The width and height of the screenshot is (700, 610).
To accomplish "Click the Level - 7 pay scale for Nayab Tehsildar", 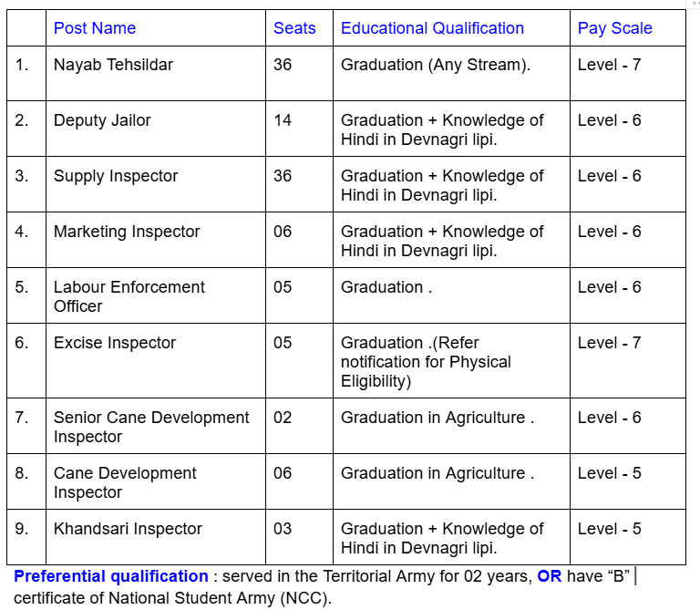I will point(609,65).
